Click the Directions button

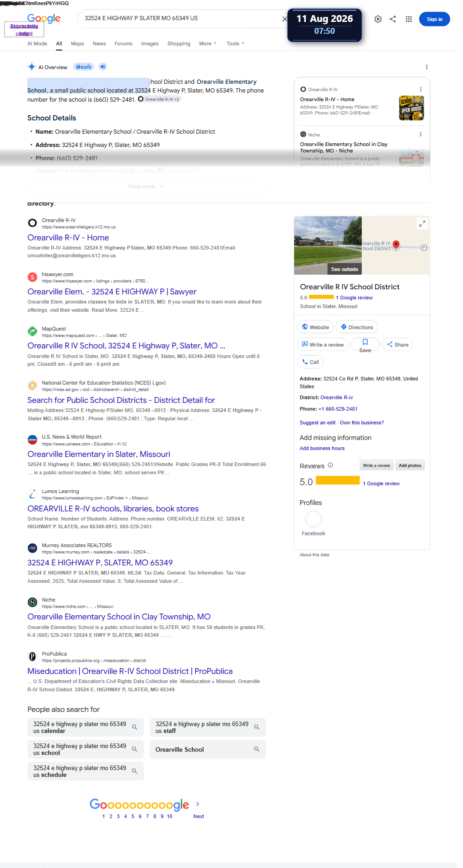(x=357, y=327)
